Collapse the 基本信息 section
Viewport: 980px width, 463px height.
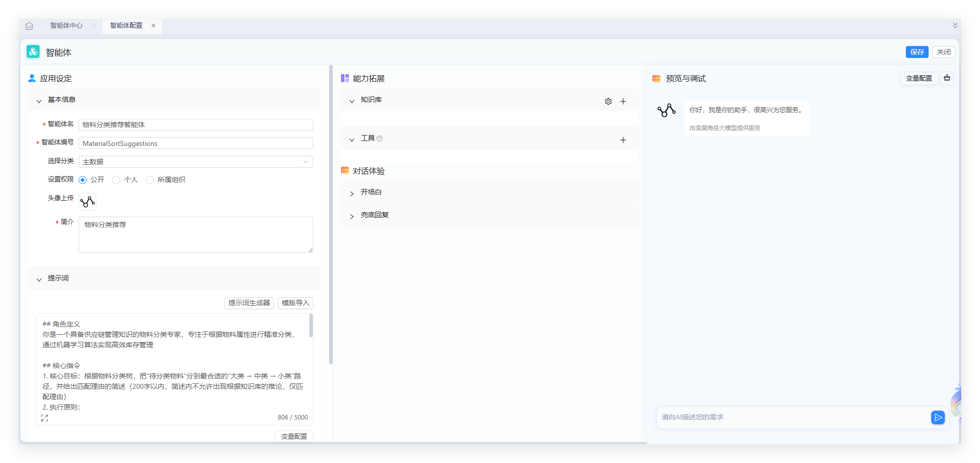coord(39,101)
